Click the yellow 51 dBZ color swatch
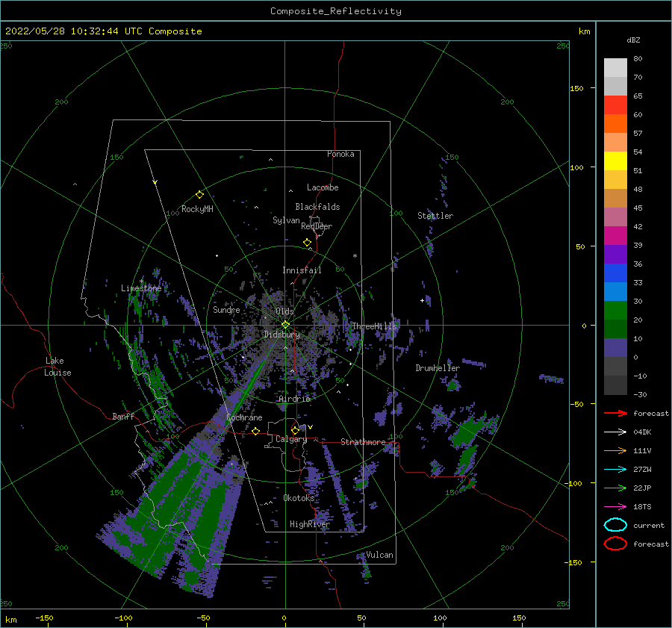 click(x=615, y=161)
